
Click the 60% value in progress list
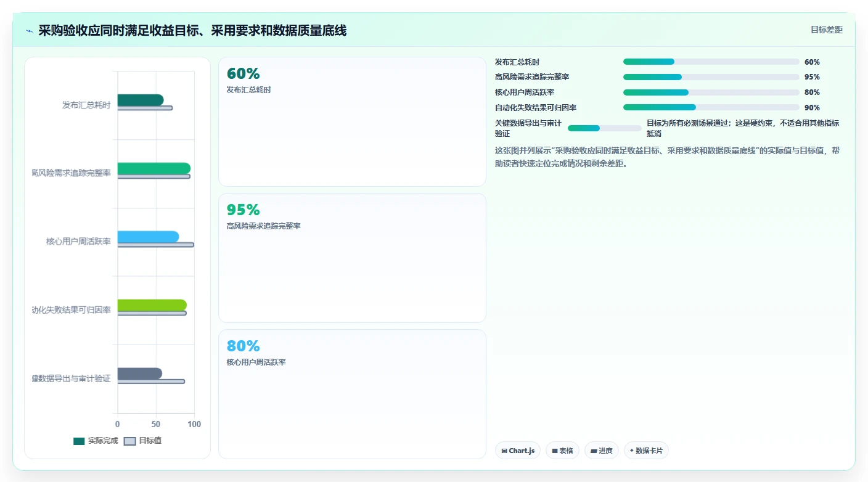click(x=812, y=62)
